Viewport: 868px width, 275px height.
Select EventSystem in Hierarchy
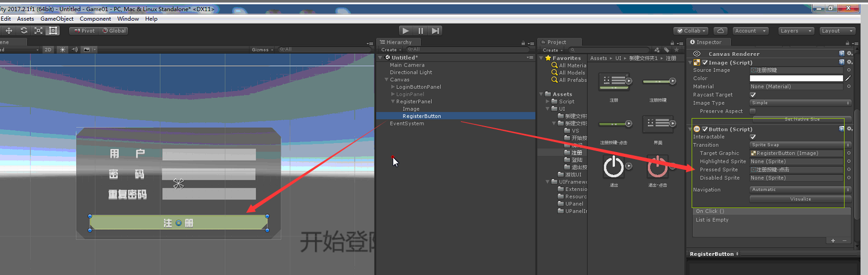coord(407,123)
